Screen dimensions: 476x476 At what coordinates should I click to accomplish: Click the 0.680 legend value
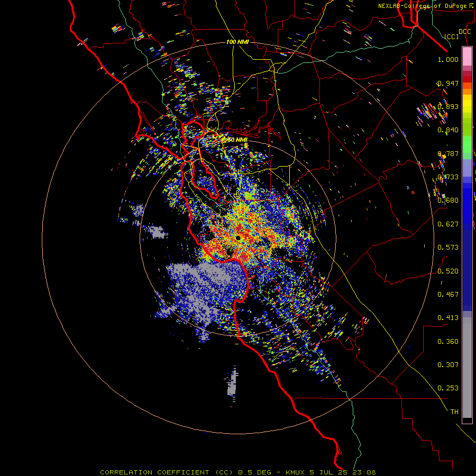448,200
